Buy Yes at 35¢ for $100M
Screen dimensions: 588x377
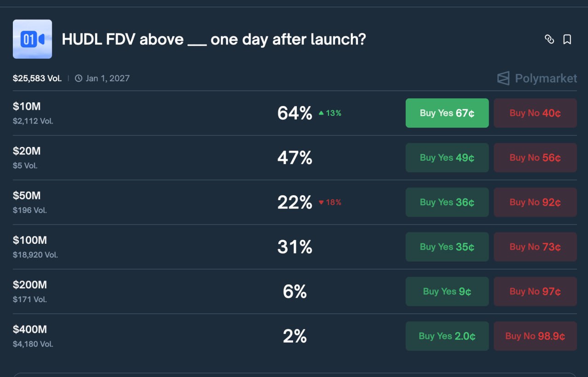coord(447,247)
